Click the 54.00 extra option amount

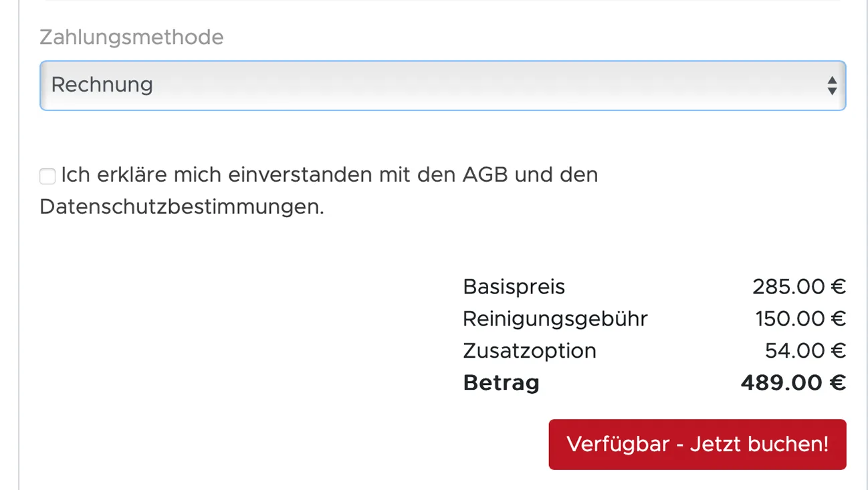794,351
